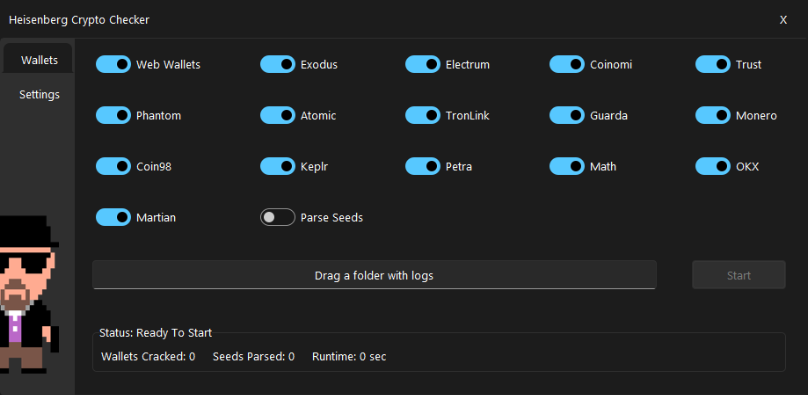This screenshot has height=395, width=808.
Task: Click the Drag a folder with logs field
Action: 374,275
